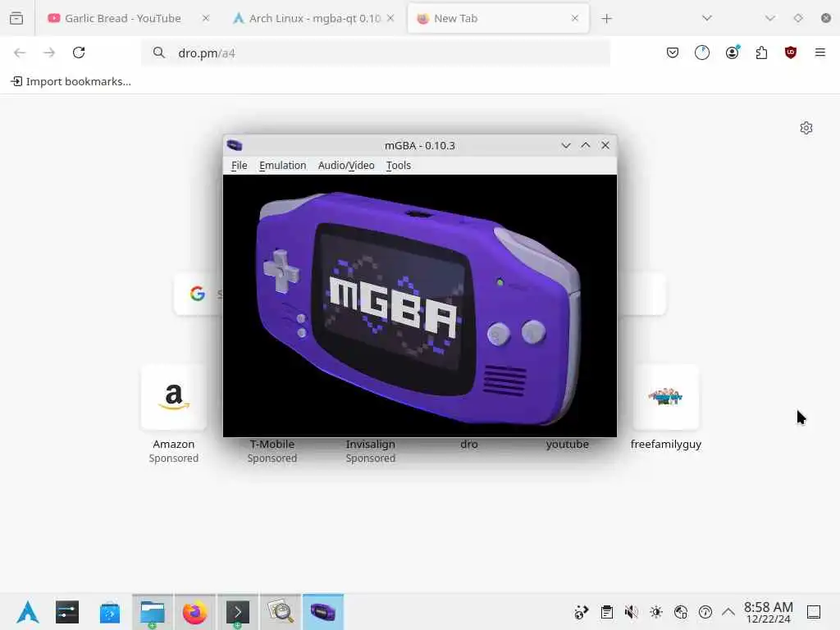
Task: Switch to Firefox from the taskbar
Action: (195, 612)
